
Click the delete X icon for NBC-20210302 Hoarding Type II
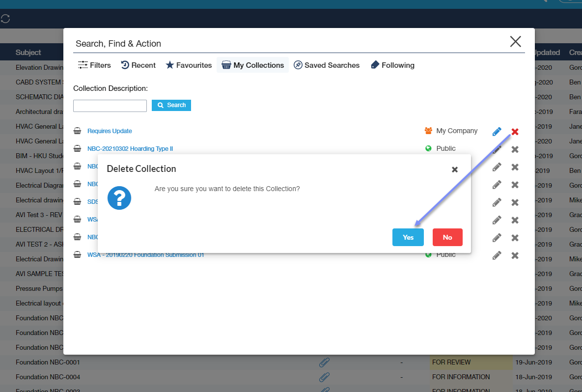[x=515, y=149]
